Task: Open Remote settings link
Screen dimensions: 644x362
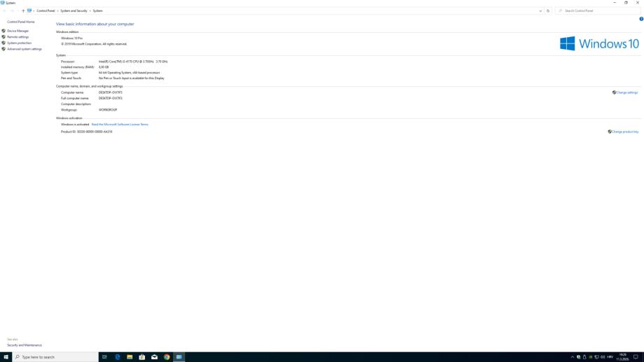Action: click(x=18, y=37)
